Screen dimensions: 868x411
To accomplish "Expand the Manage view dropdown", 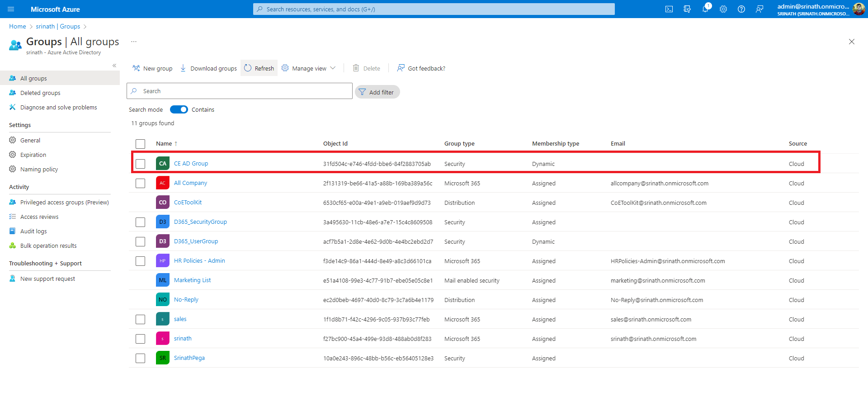I will coord(309,68).
